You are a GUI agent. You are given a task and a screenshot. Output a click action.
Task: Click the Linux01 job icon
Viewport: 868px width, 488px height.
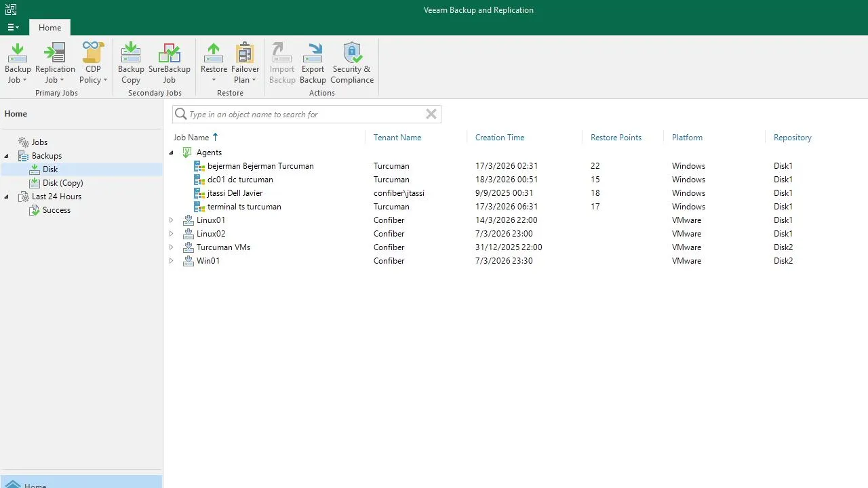click(x=189, y=220)
